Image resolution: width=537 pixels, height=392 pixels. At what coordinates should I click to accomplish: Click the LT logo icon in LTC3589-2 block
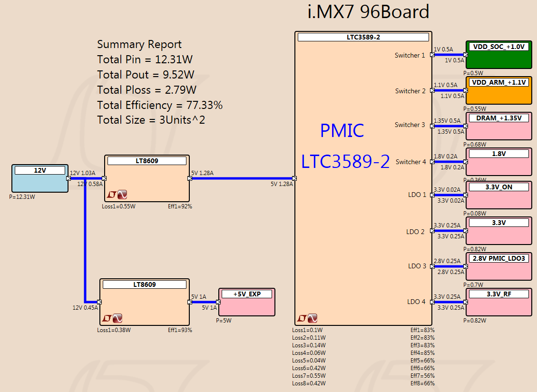click(x=302, y=318)
